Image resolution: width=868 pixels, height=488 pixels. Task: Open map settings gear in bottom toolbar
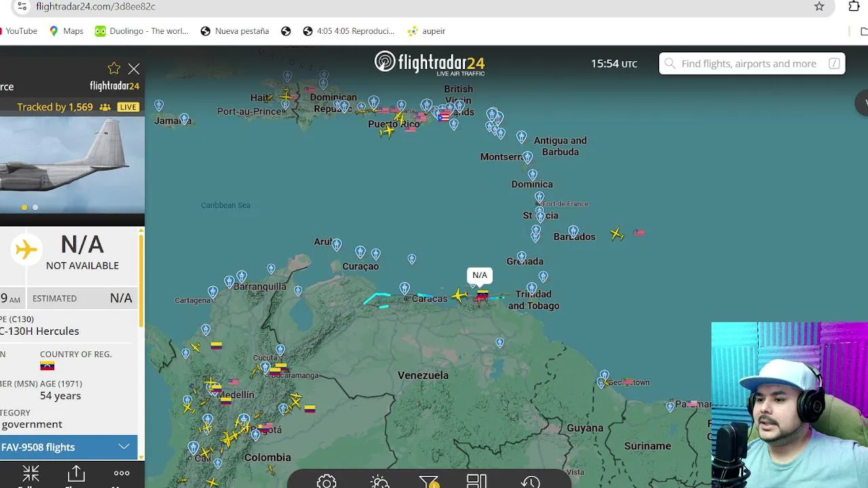(327, 481)
